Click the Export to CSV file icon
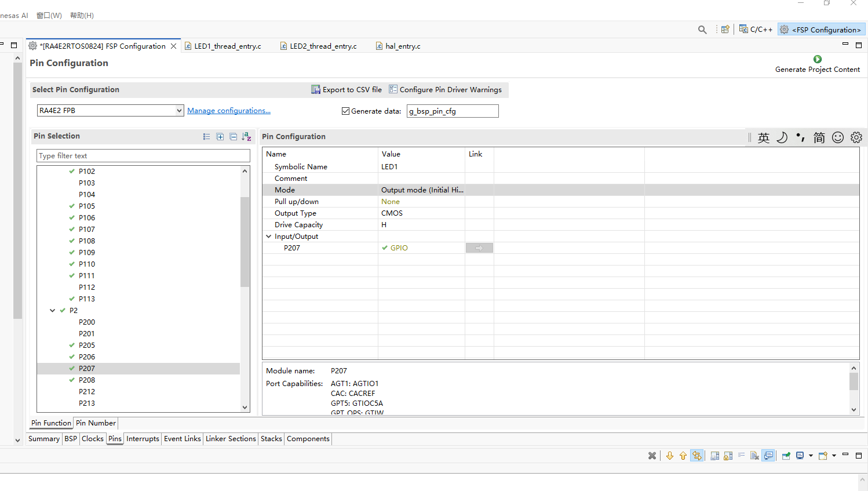The width and height of the screenshot is (868, 491). (316, 89)
